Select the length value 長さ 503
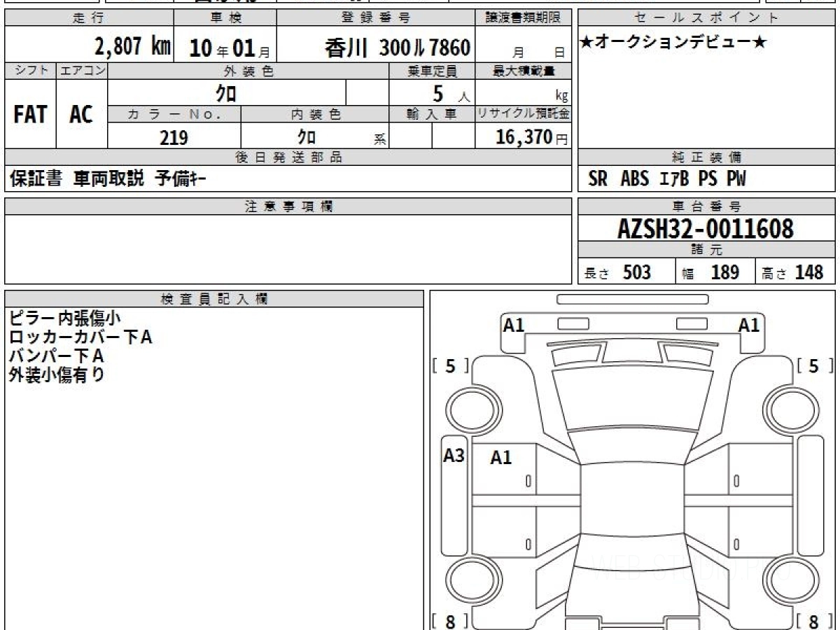 (x=617, y=272)
